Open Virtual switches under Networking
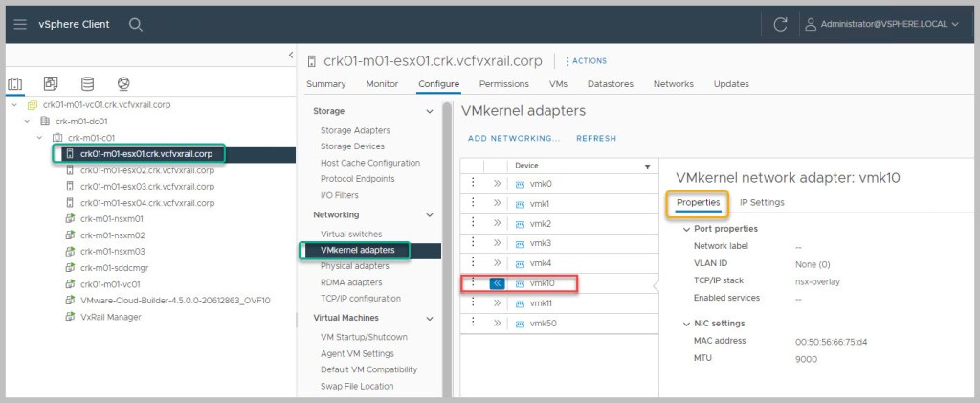 [351, 234]
